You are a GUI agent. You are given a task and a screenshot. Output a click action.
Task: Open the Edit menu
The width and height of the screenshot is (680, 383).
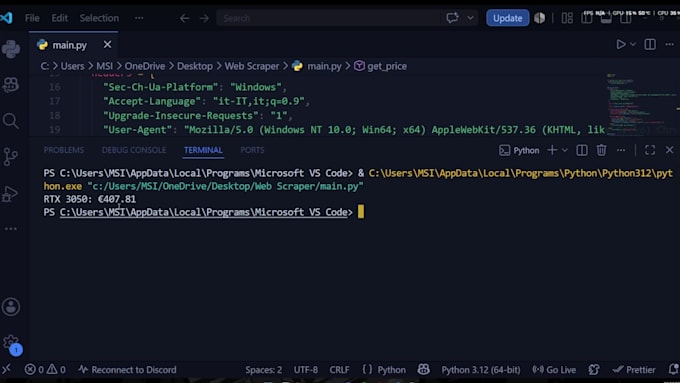[59, 18]
